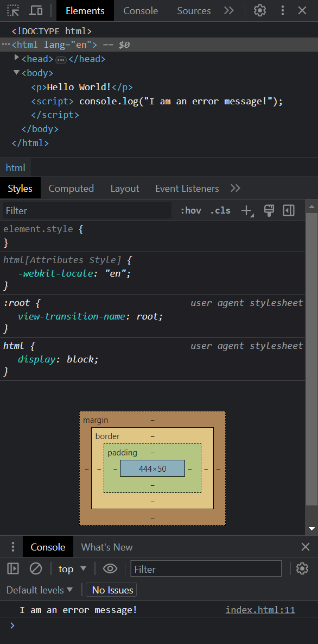The height and width of the screenshot is (644, 318).
Task: Open DevTools settings gear icon
Action: (260, 11)
